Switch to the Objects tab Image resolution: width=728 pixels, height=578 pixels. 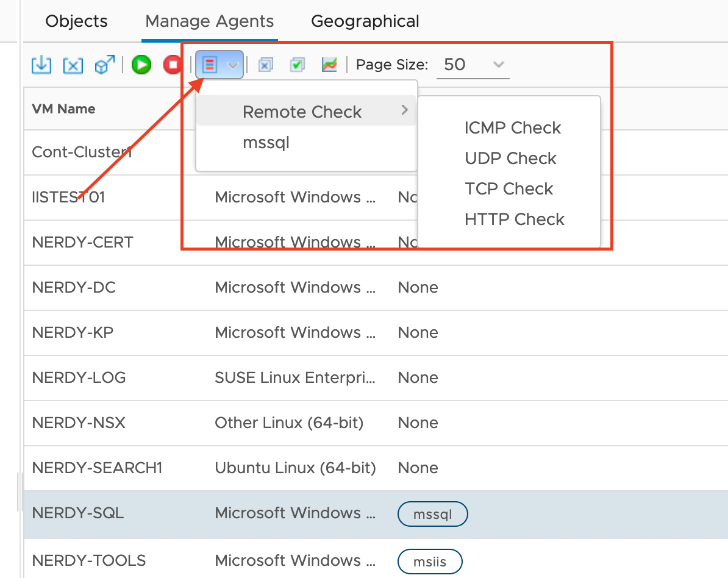[x=76, y=21]
